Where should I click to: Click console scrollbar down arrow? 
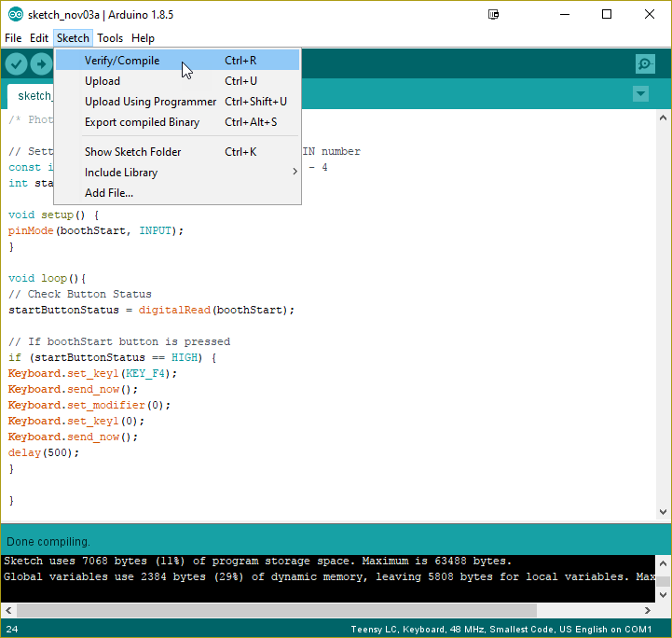[x=663, y=595]
